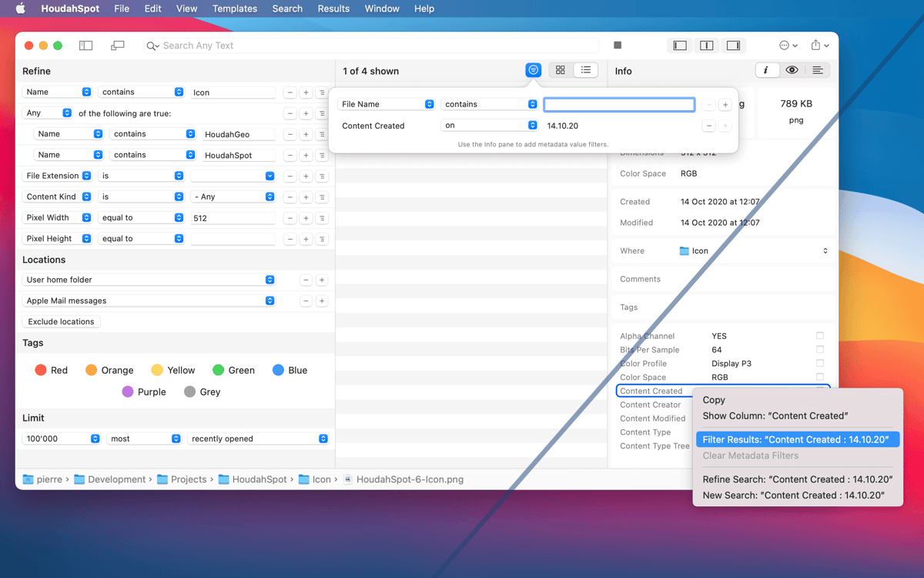Tick the Alpha Channel checkbox
Viewport: 924px width, 578px height.
[x=820, y=336]
